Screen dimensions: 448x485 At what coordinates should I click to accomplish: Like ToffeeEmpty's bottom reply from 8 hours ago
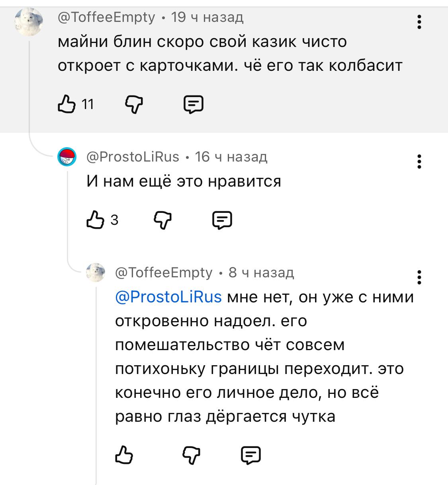pyautogui.click(x=123, y=455)
